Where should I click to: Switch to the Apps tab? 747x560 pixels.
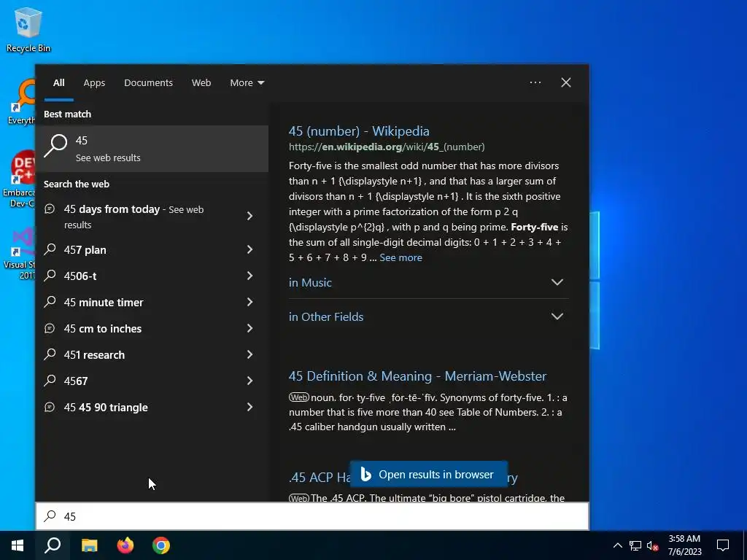point(94,82)
